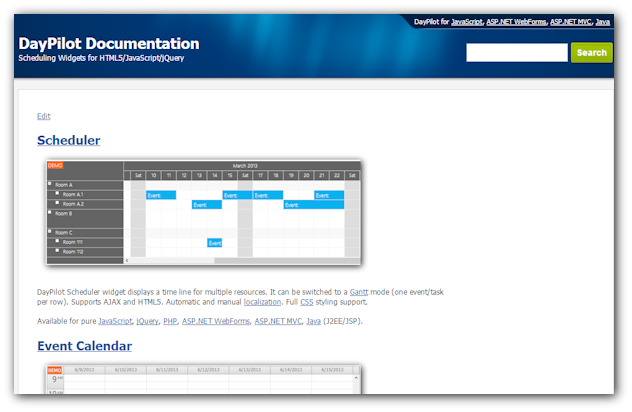Open the ASP.NET WebForms link in the header bar
Viewport: 632px width, 412px height.
[516, 22]
